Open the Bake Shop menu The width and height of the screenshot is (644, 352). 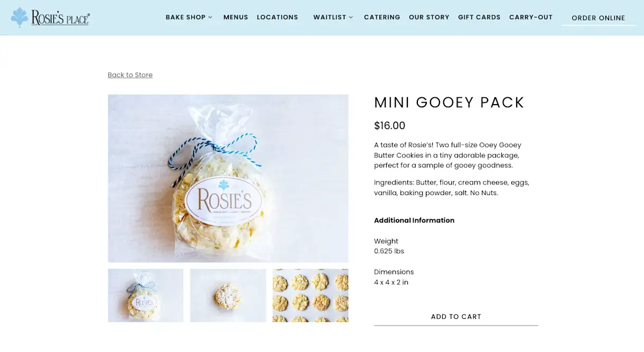click(x=185, y=17)
